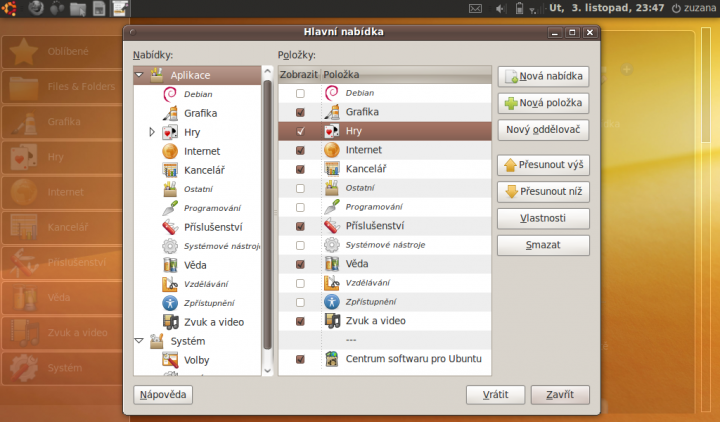Click the Internet globe icon in items list
This screenshot has width=720, height=422.
pos(332,150)
